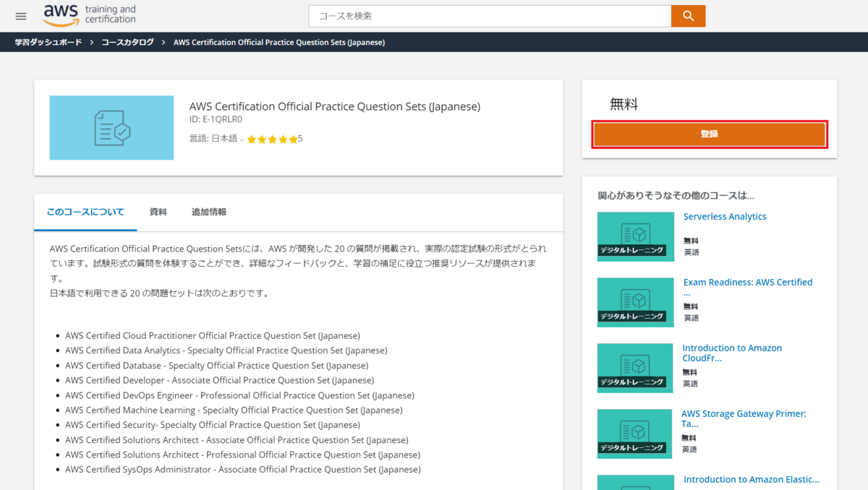
Task: Click Machine Learning - Specialty list item
Action: point(234,411)
